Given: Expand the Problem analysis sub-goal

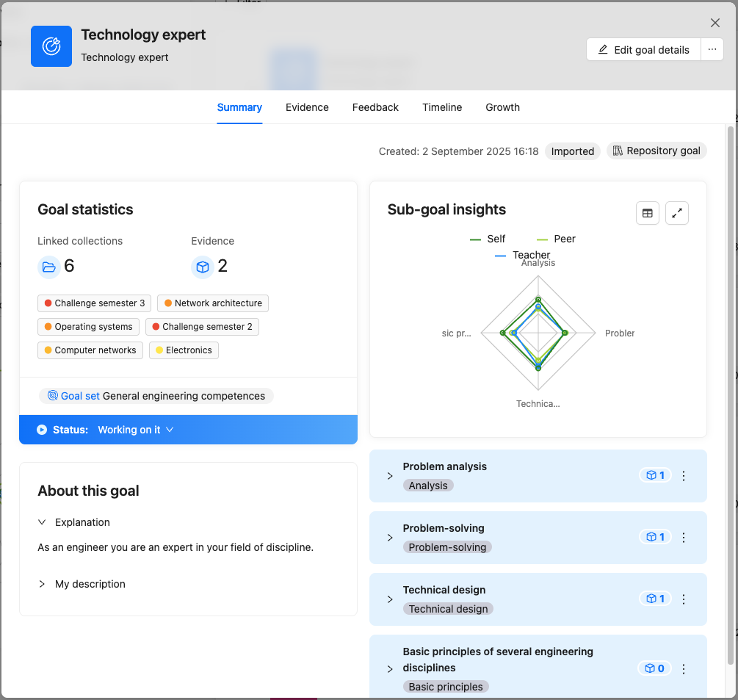Looking at the screenshot, I should (x=390, y=476).
